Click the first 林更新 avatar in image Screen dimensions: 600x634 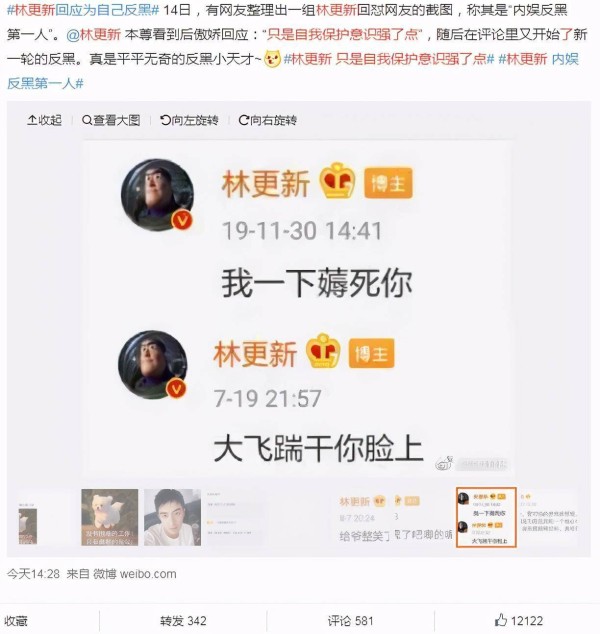click(157, 195)
